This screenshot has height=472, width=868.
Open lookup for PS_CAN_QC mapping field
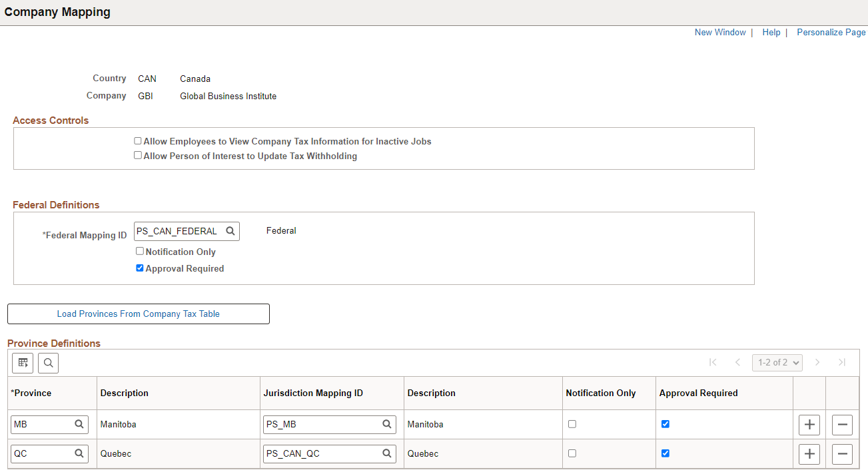pyautogui.click(x=386, y=454)
